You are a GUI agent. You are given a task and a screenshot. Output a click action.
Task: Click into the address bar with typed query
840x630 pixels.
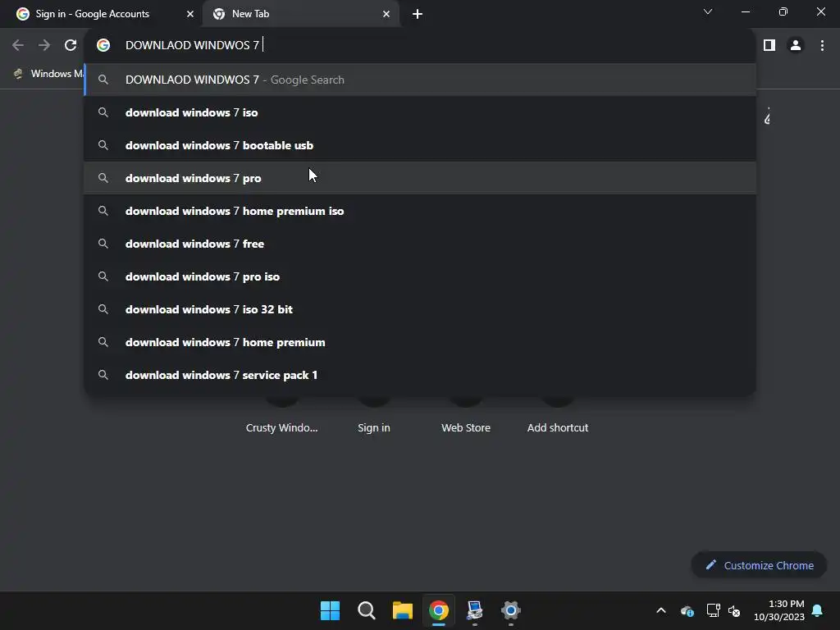420,45
